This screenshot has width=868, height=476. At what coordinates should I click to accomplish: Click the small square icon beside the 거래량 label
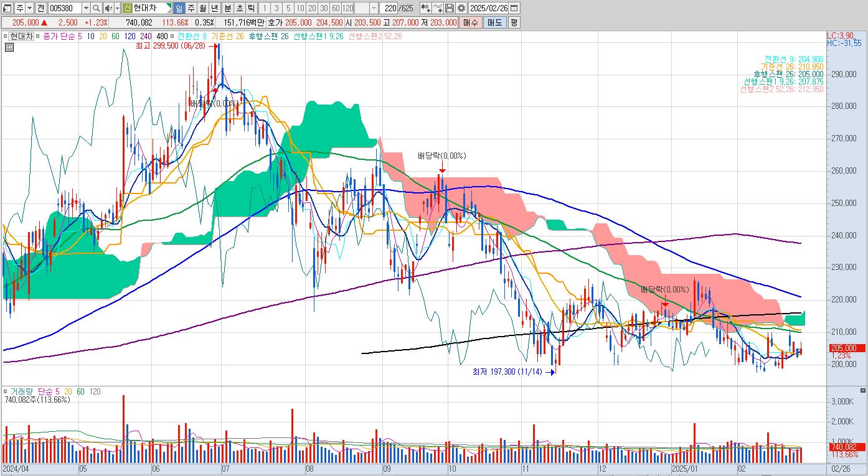[x=6, y=392]
